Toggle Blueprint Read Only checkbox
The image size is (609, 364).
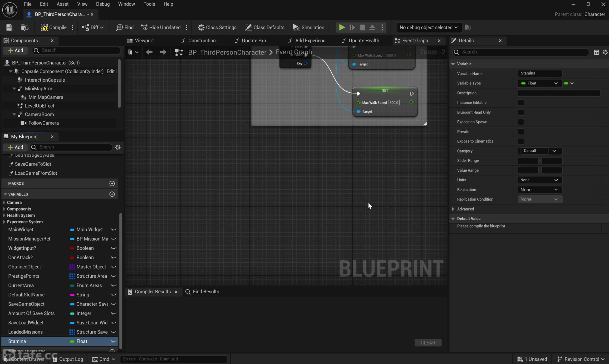tap(521, 112)
